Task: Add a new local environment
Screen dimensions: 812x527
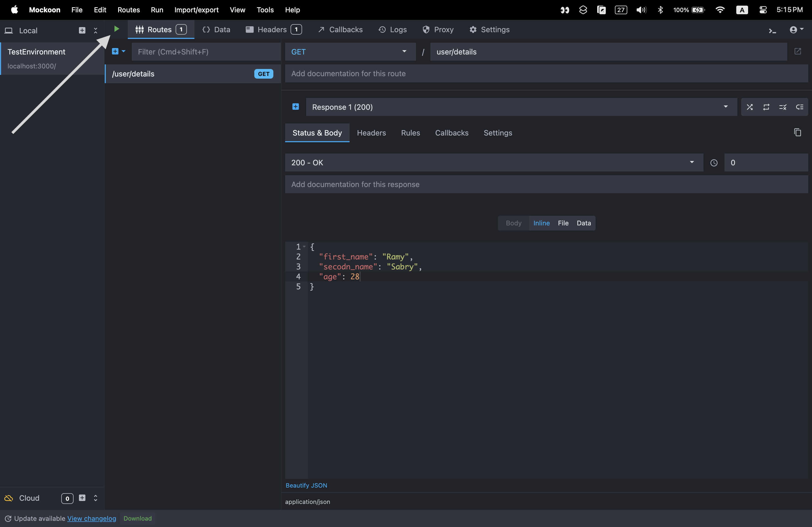Action: pyautogui.click(x=82, y=30)
